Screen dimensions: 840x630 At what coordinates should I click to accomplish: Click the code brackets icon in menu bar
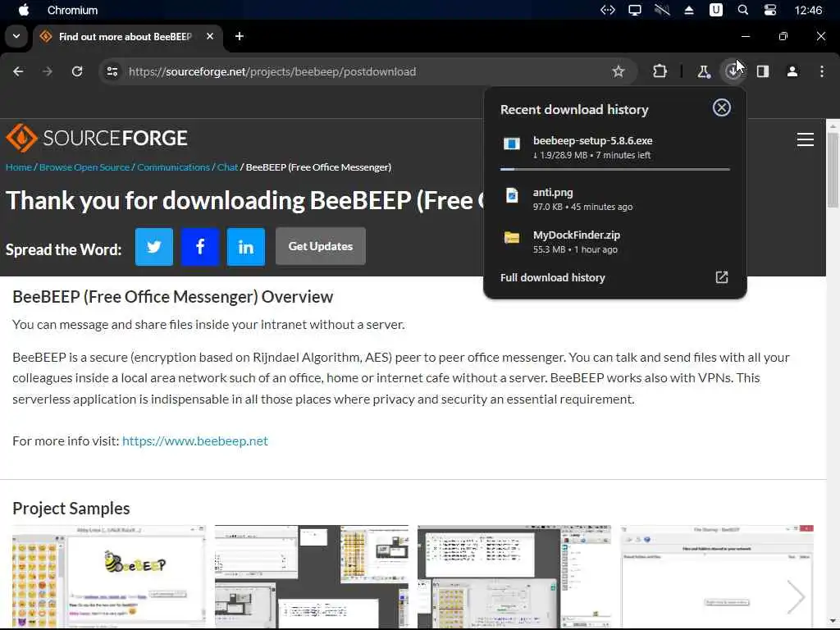(608, 10)
